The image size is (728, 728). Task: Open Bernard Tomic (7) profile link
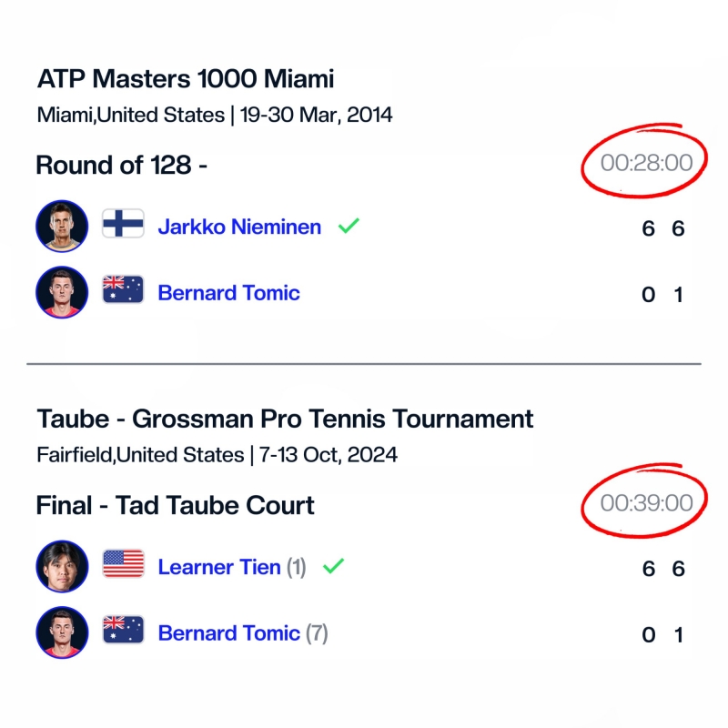228,632
